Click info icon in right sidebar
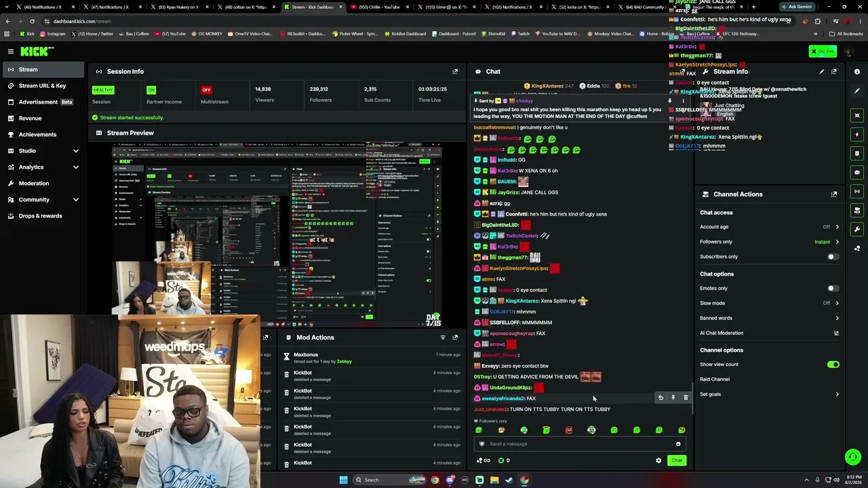The height and width of the screenshot is (488, 868). click(x=857, y=71)
